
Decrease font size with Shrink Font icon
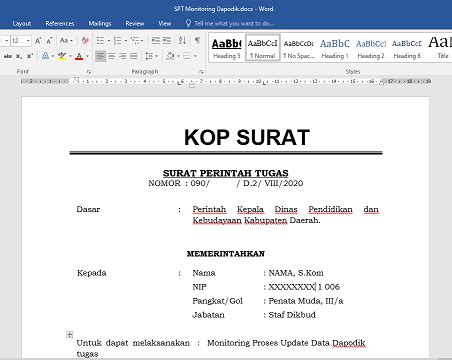click(x=49, y=41)
